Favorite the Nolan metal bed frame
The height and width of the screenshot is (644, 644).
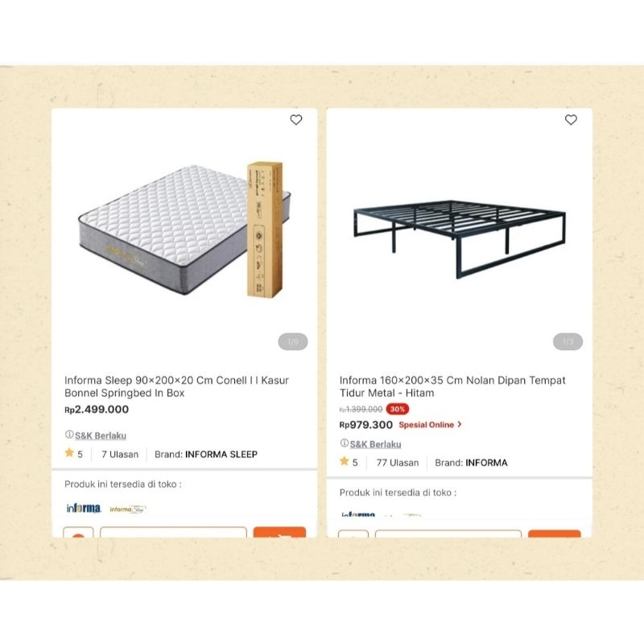(x=572, y=119)
